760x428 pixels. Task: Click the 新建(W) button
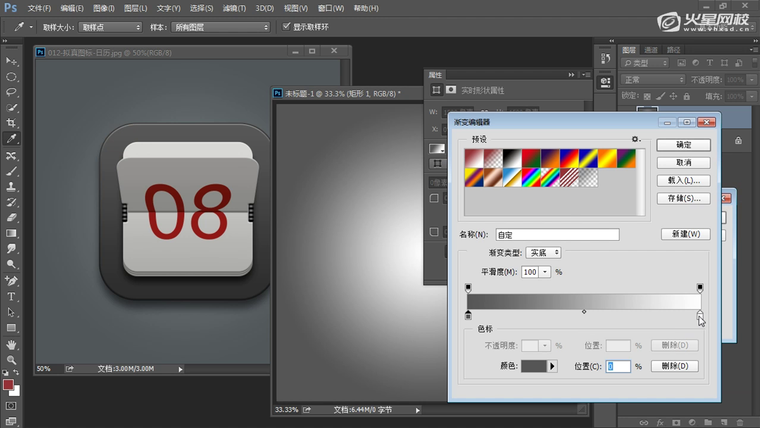[684, 234]
